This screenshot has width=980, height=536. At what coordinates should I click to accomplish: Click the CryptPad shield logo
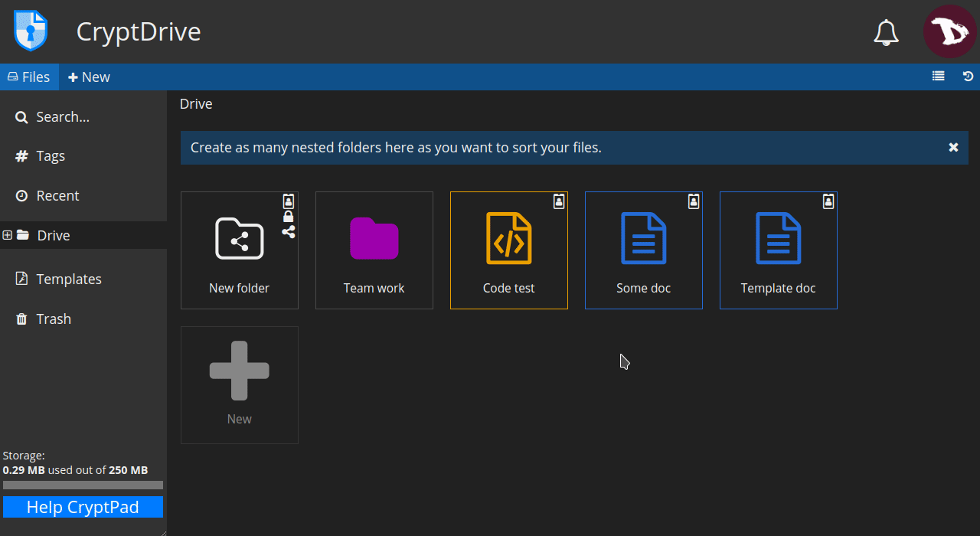tap(31, 31)
